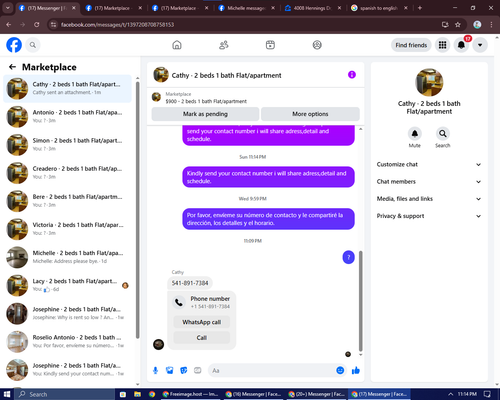Record a voice clip with microphone icon

[155, 370]
